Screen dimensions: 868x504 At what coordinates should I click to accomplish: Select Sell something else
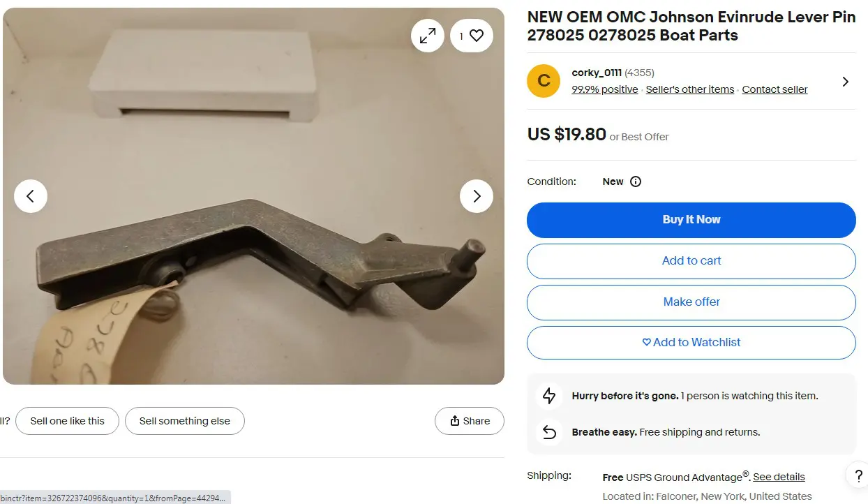point(185,421)
